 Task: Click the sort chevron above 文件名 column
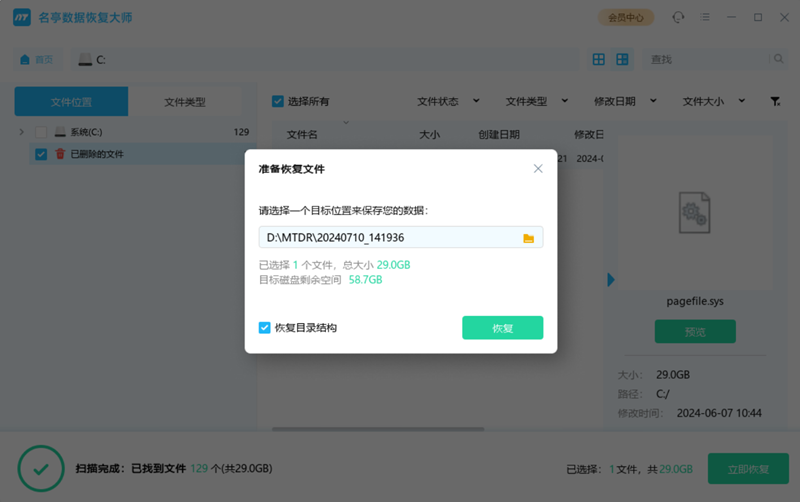point(346,122)
